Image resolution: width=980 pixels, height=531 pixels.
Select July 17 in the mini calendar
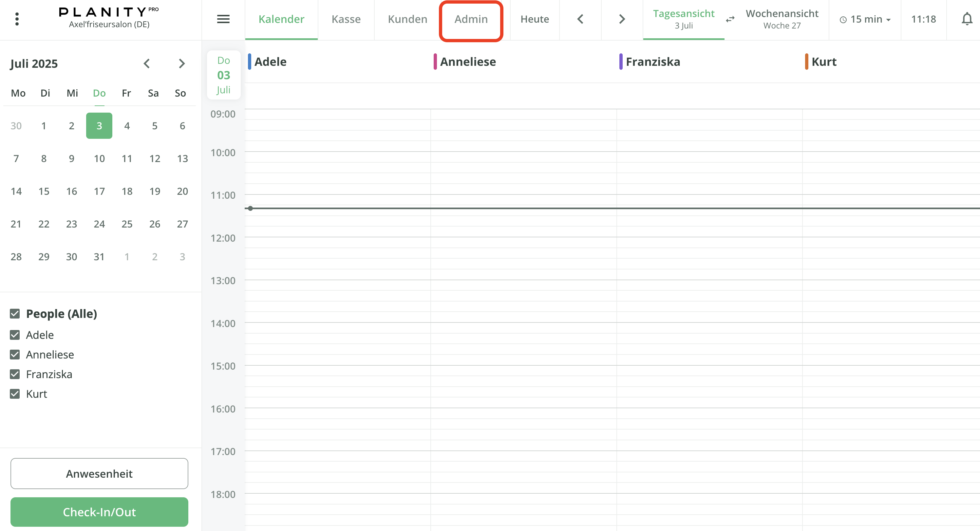[x=99, y=191]
